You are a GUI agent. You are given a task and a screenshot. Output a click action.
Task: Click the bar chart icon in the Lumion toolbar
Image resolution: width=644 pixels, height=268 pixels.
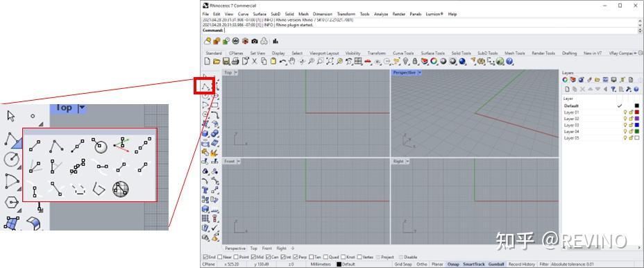[x=276, y=41]
